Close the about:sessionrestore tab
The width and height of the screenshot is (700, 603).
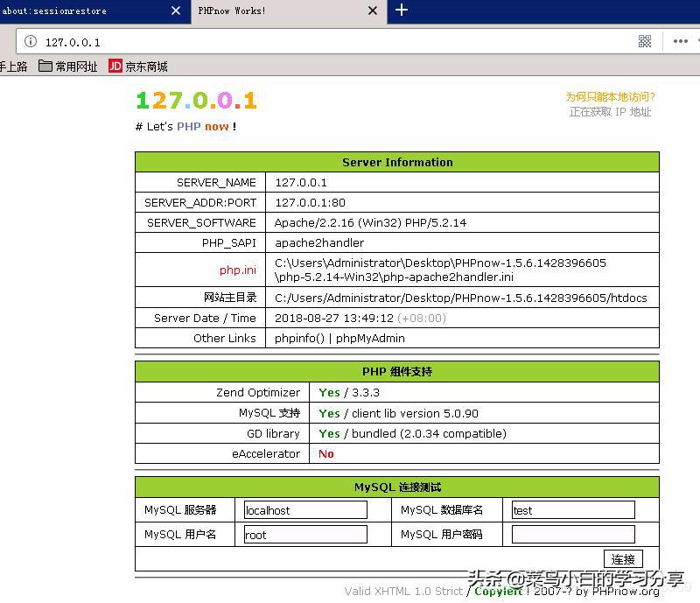click(175, 11)
